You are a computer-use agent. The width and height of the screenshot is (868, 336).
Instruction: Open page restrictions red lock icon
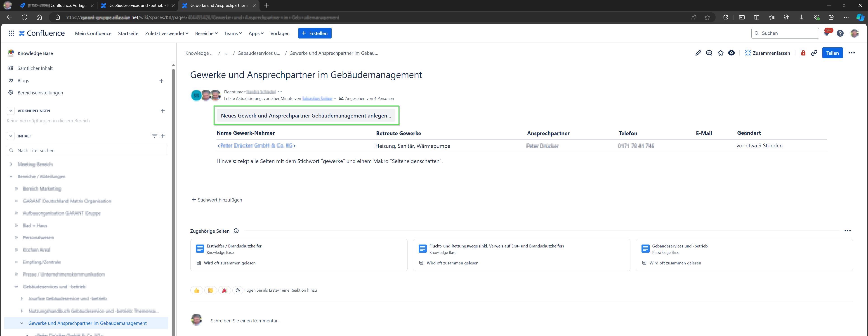click(x=803, y=53)
